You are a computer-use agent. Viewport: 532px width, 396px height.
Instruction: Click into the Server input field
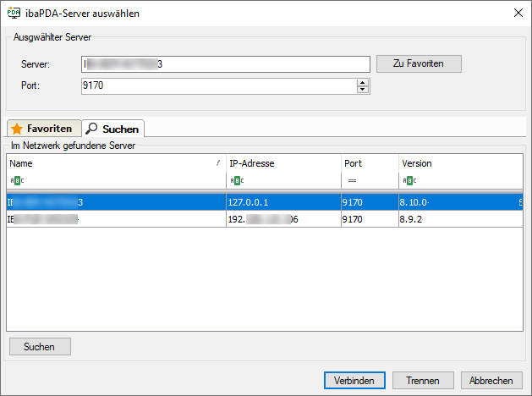click(x=225, y=64)
